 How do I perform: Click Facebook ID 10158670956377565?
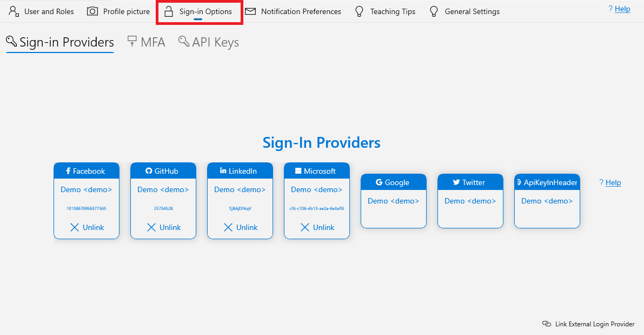click(87, 208)
